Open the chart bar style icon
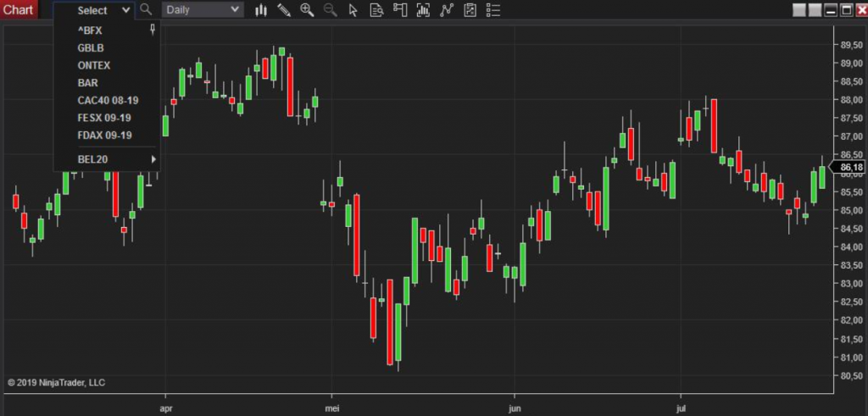The image size is (868, 416). [261, 10]
